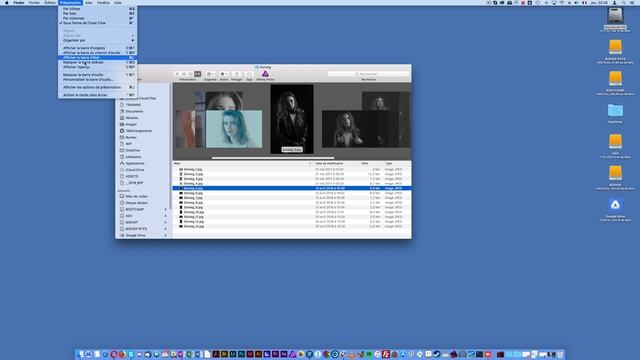
Task: Switch to icon view button in toolbar
Action: click(x=177, y=74)
